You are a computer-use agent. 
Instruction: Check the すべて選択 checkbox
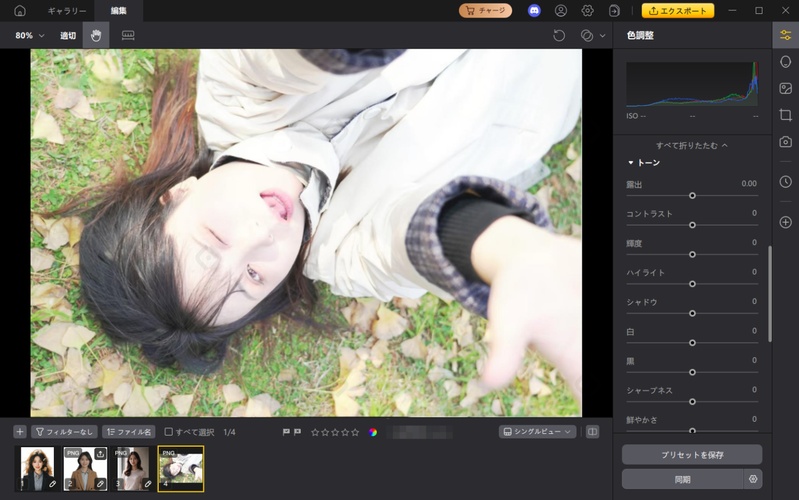(x=168, y=432)
